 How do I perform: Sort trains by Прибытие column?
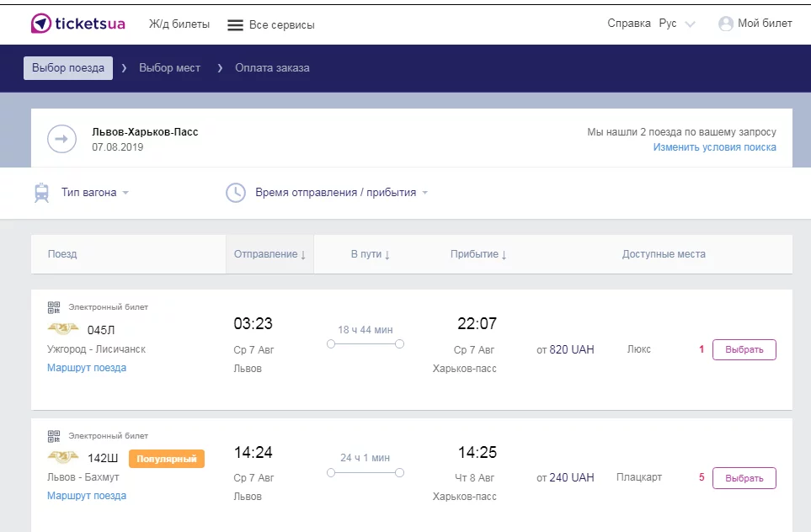478,254
